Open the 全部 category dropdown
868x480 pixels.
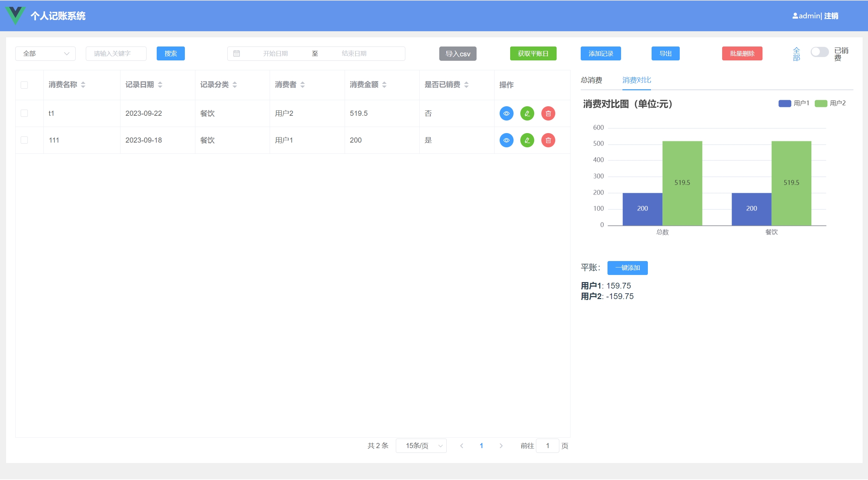pyautogui.click(x=45, y=54)
